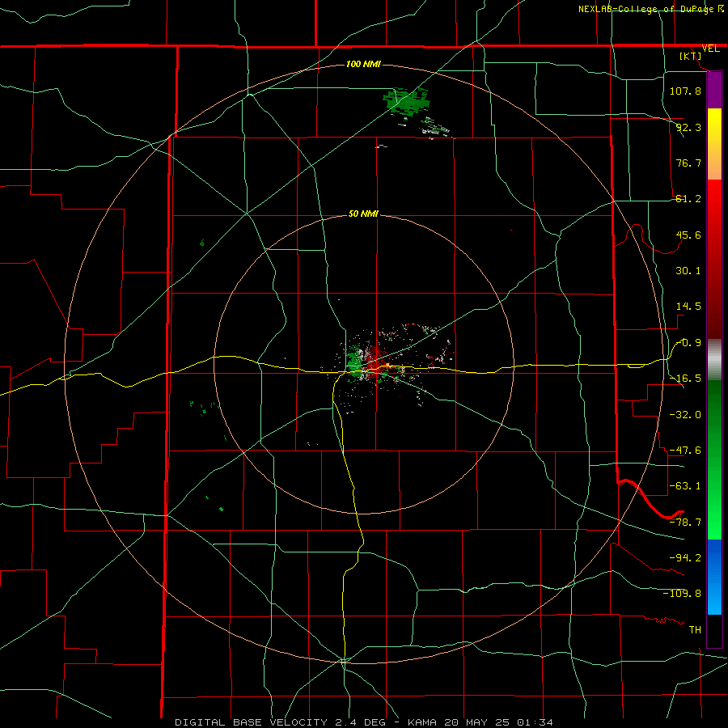This screenshot has width=728, height=728.
Task: Click the 100 NMI range ring label
Action: point(363,64)
